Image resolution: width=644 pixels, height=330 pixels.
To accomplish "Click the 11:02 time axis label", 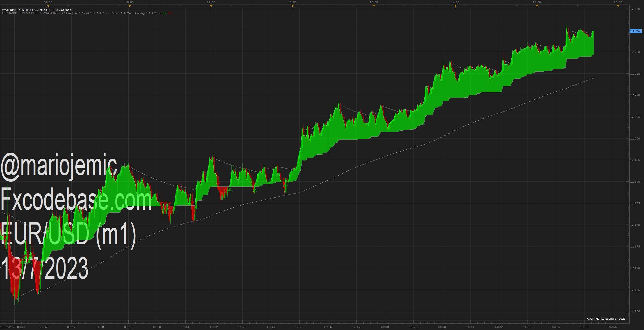I will coord(214,327).
